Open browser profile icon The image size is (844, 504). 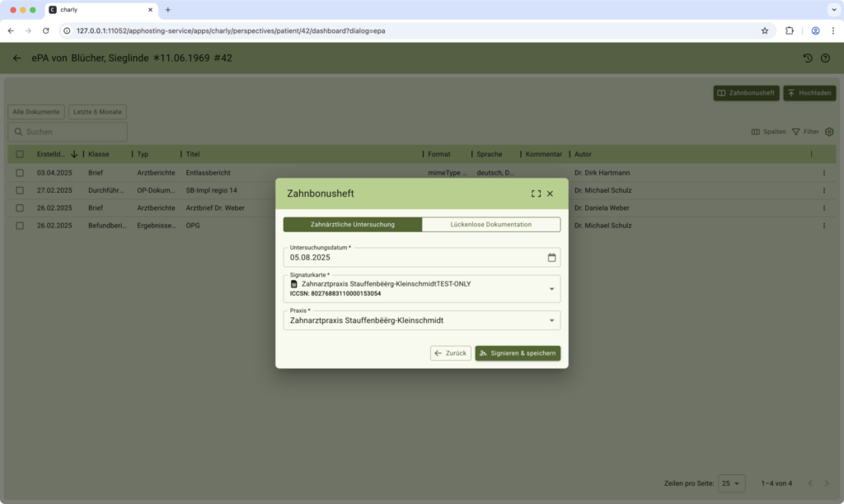tap(815, 30)
